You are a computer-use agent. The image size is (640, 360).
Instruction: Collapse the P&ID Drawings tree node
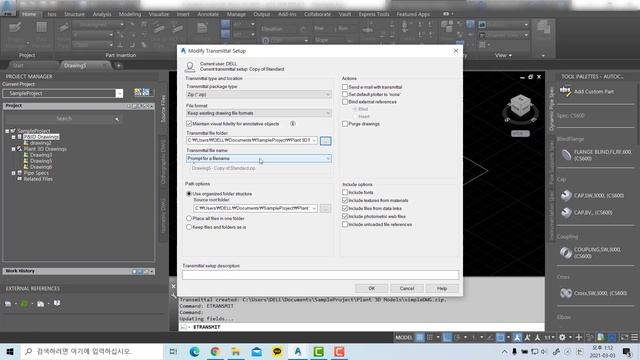click(x=13, y=137)
